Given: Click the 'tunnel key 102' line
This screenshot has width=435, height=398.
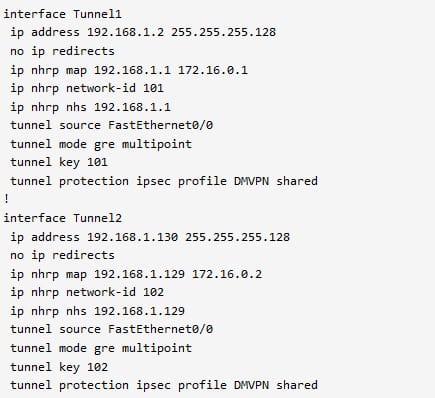Looking at the screenshot, I should click(59, 367).
